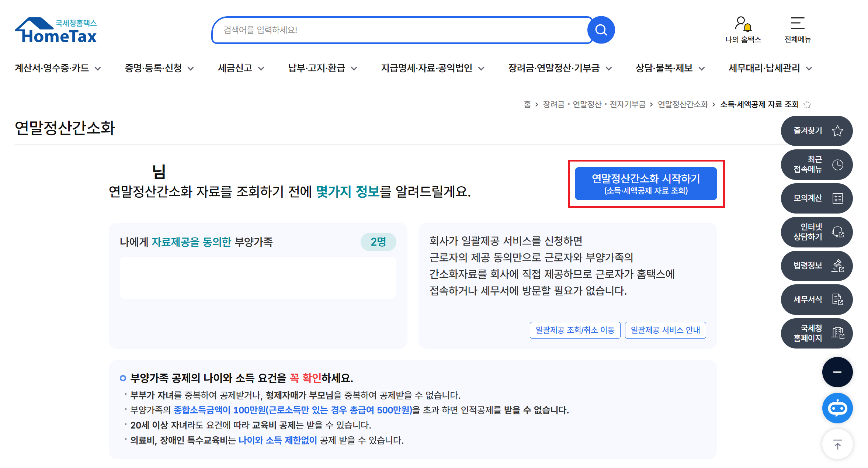Click the 홈 breadcrumb link

tap(527, 104)
